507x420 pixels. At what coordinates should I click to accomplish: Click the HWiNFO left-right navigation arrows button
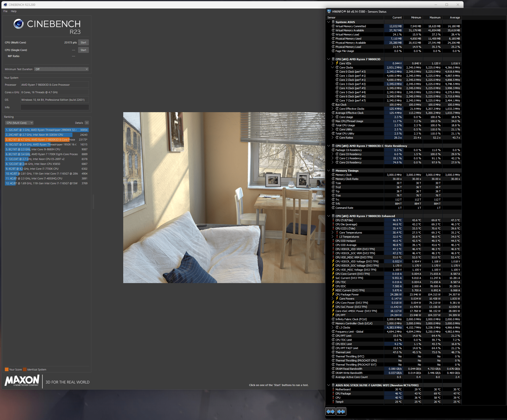(331, 412)
